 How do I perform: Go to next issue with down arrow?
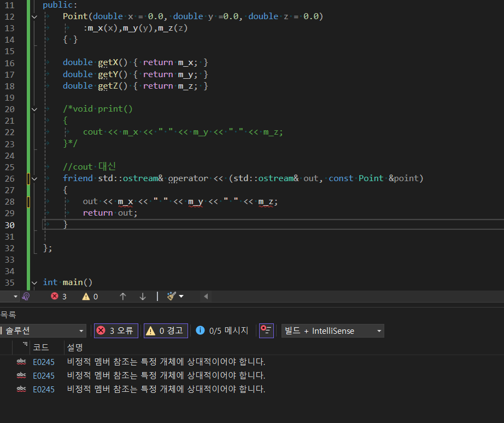143,296
